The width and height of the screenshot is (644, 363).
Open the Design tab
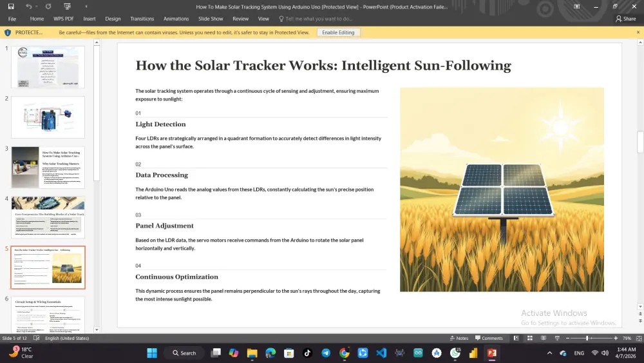click(x=113, y=19)
